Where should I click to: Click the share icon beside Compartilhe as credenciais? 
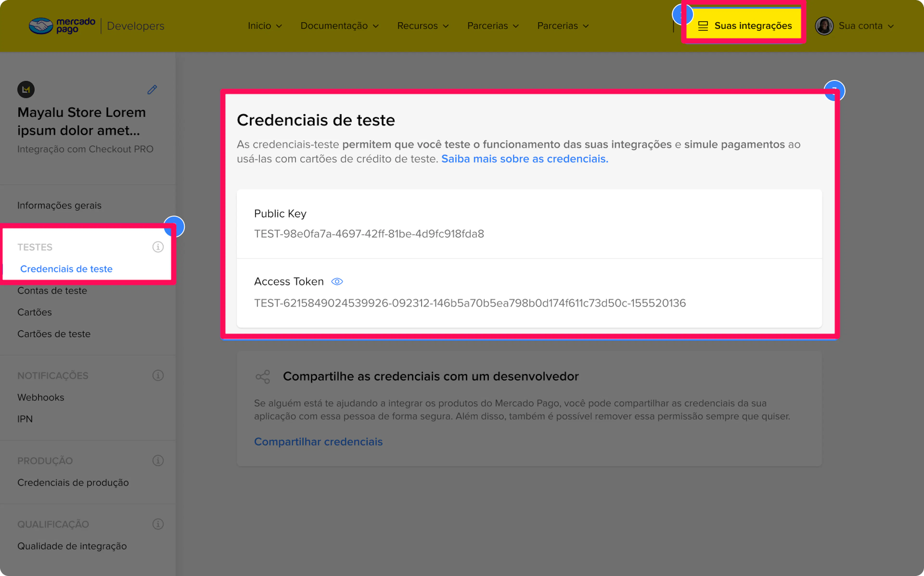pyautogui.click(x=263, y=376)
